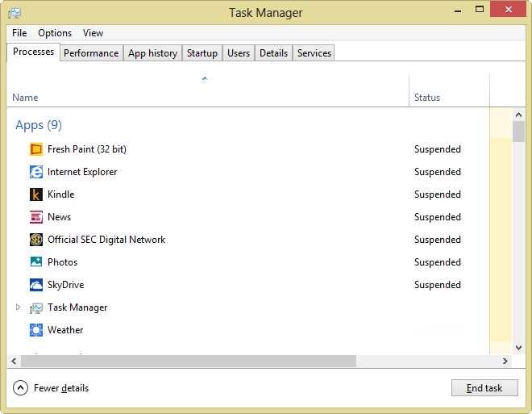Sort by the Name column header
Image resolution: width=532 pixels, height=414 pixels.
25,98
